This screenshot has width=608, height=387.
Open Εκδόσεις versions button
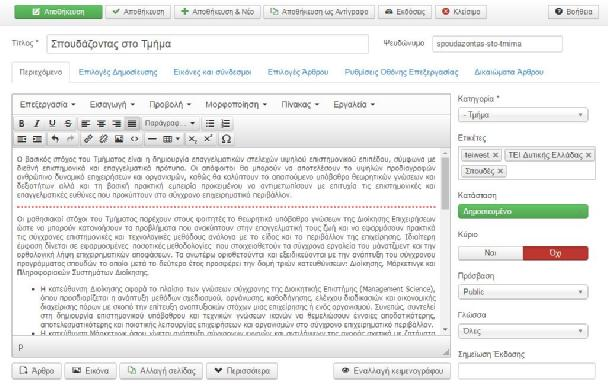405,12
